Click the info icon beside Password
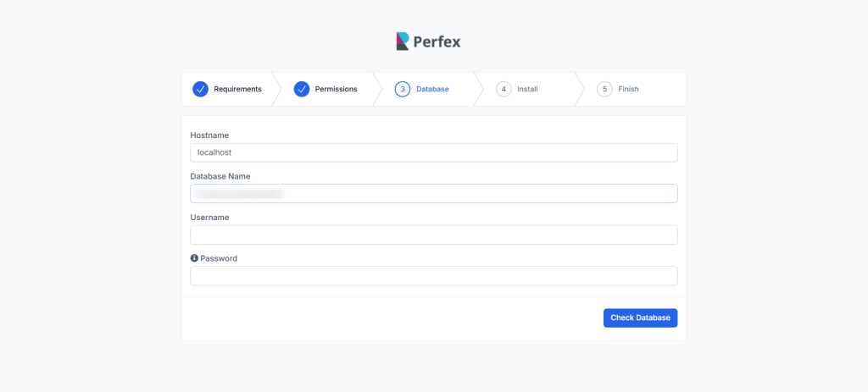Image resolution: width=868 pixels, height=392 pixels. [x=194, y=258]
